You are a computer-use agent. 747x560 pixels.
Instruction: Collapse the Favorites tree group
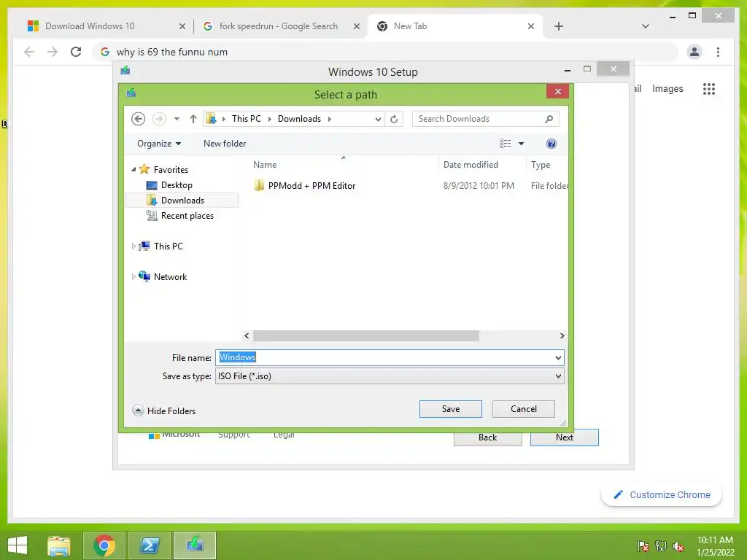pos(134,169)
